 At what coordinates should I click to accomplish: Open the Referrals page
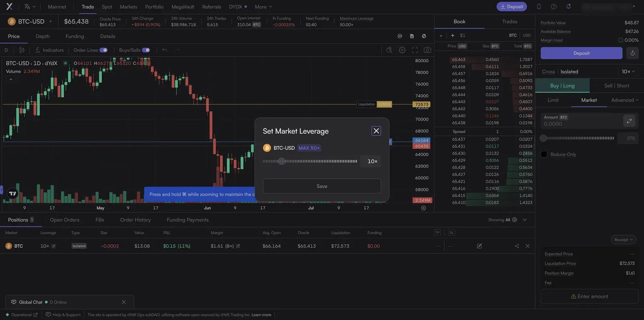(212, 6)
